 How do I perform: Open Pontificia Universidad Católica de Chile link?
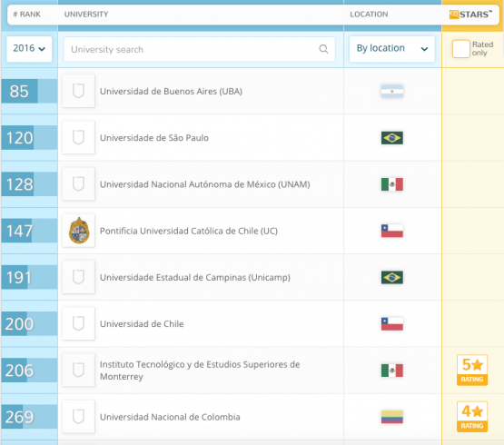click(x=189, y=231)
